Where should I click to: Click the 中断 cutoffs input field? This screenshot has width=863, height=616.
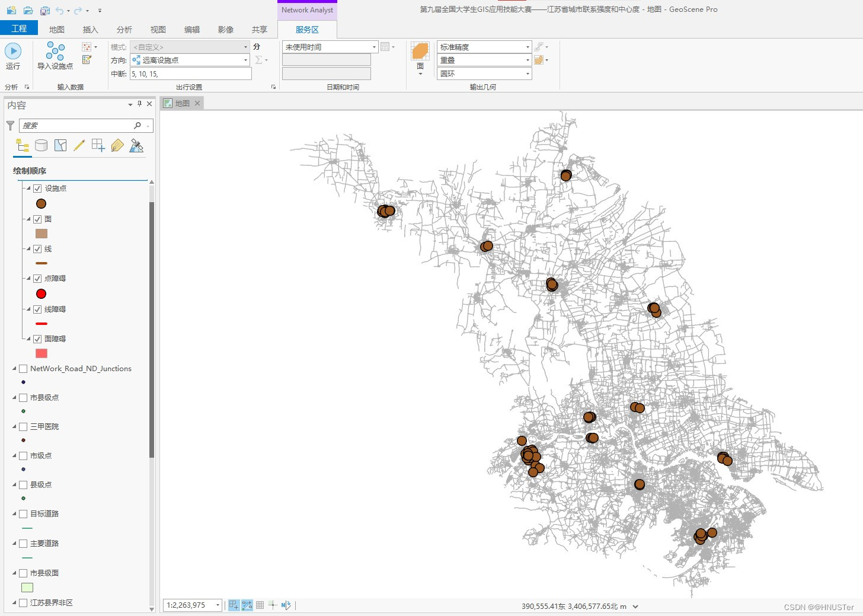(190, 74)
